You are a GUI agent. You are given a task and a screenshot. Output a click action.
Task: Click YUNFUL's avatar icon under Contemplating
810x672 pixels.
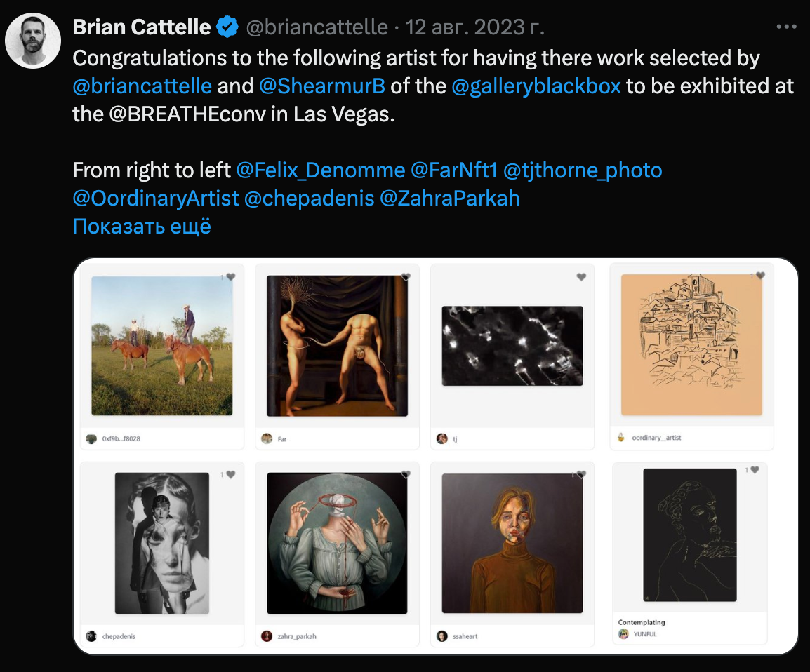pos(623,633)
